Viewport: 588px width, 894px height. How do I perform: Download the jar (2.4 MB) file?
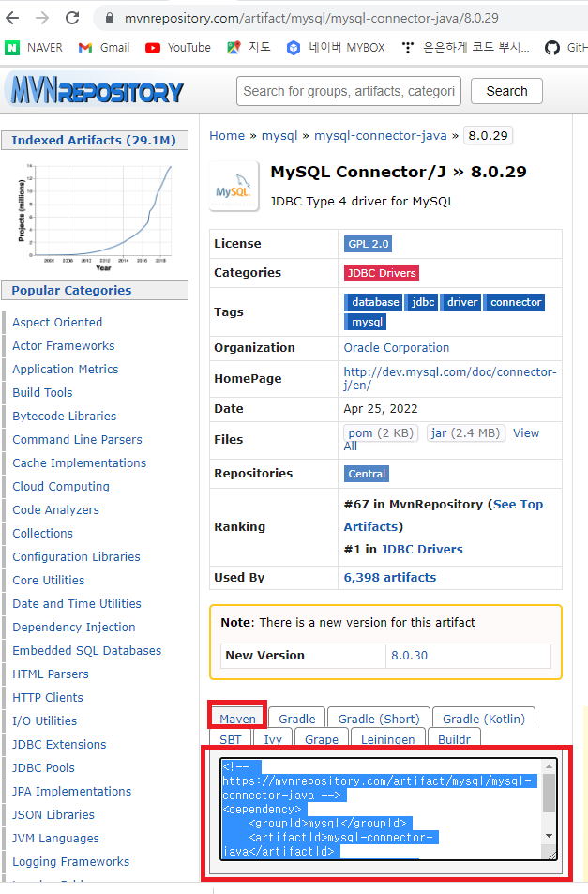click(x=465, y=433)
